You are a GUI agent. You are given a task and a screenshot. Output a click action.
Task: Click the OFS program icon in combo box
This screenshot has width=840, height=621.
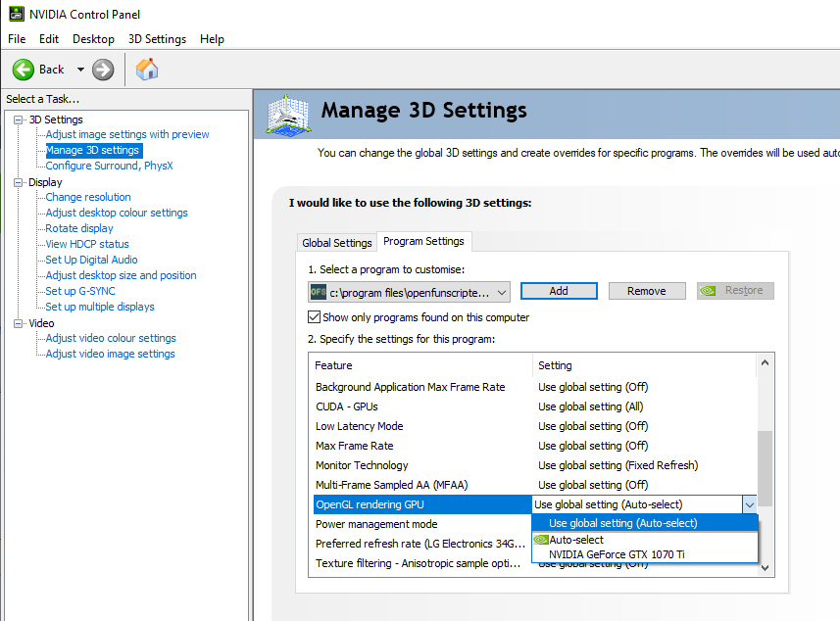[x=319, y=292]
